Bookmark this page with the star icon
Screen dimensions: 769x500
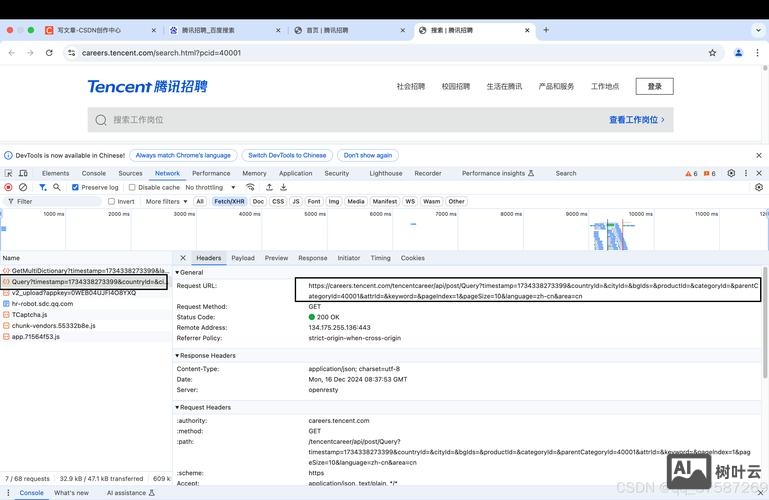tap(712, 53)
